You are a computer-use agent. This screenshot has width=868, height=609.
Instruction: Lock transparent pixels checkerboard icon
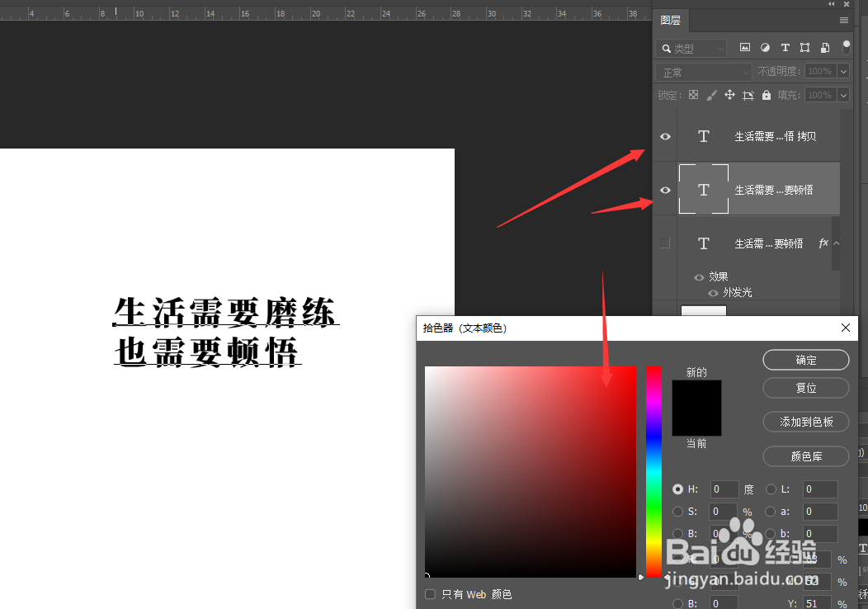[694, 95]
